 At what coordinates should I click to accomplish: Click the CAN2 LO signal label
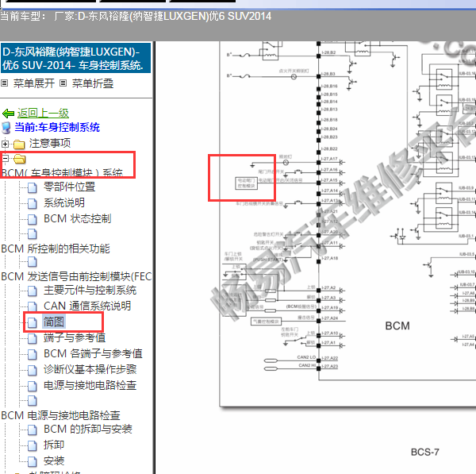coord(307,357)
